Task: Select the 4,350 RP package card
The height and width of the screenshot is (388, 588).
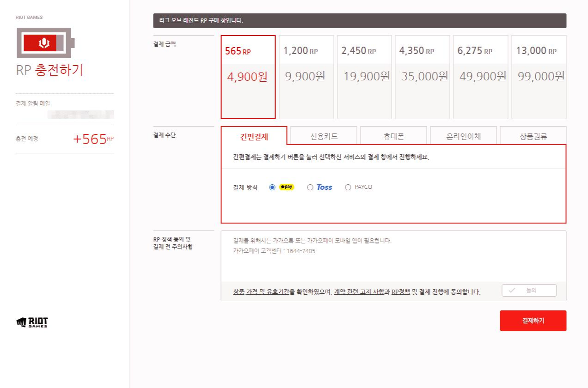Action: 422,76
